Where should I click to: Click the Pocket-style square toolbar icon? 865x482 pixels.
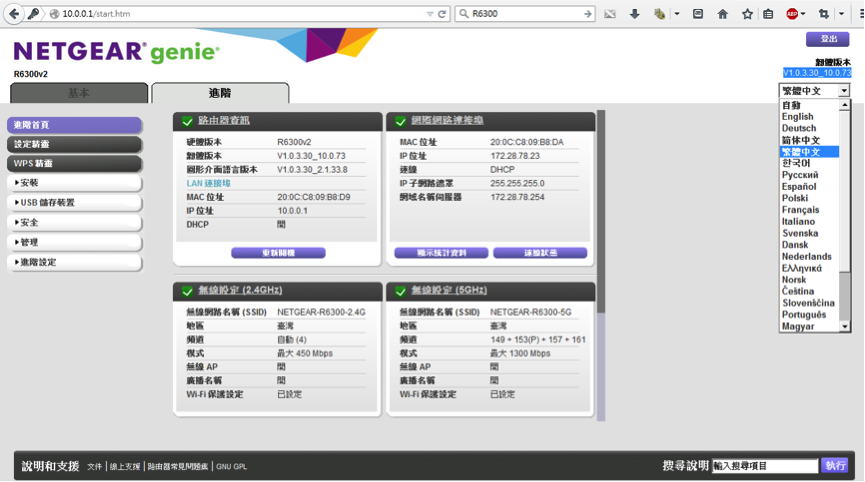(698, 14)
